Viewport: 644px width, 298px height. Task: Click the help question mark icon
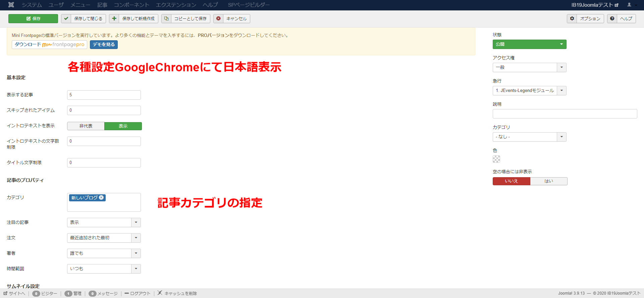612,18
